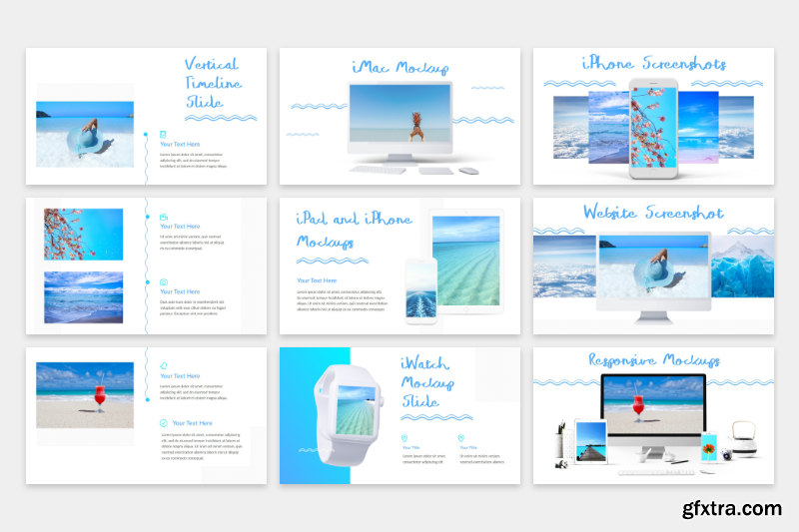Click the icon above first 'Your Text Here'
Image resolution: width=799 pixels, height=532 pixels.
pyautogui.click(x=164, y=134)
